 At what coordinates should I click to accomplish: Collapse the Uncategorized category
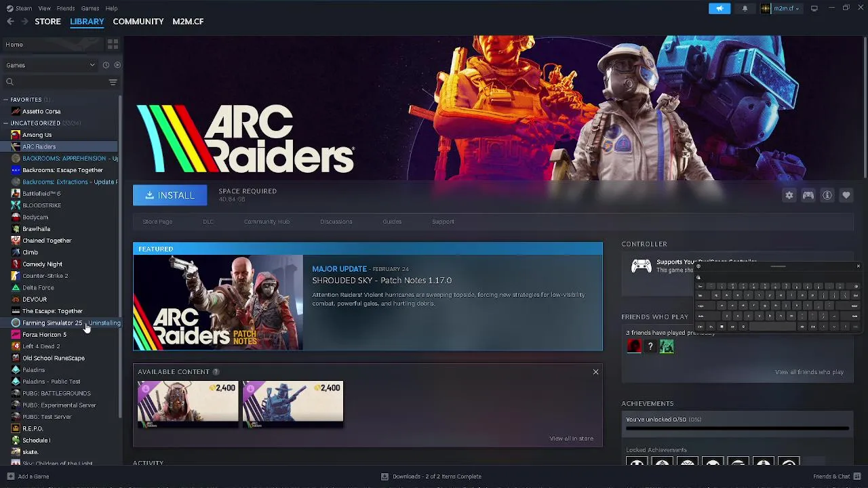[5, 123]
